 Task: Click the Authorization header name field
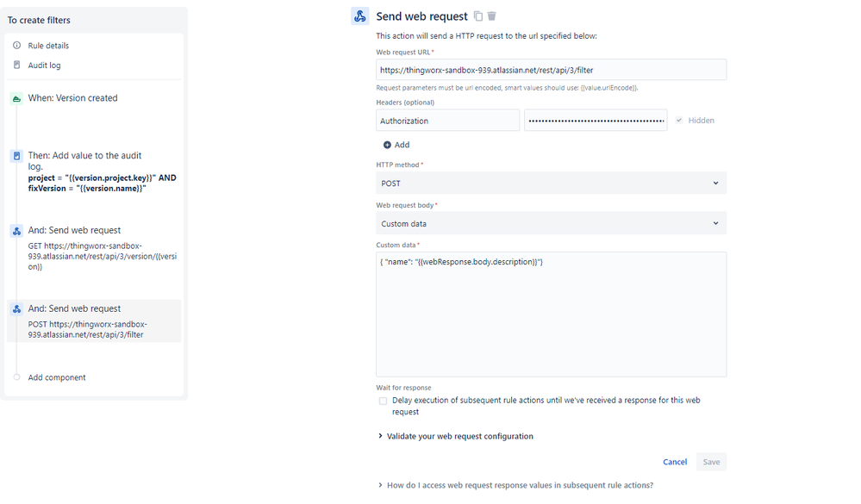(x=447, y=121)
